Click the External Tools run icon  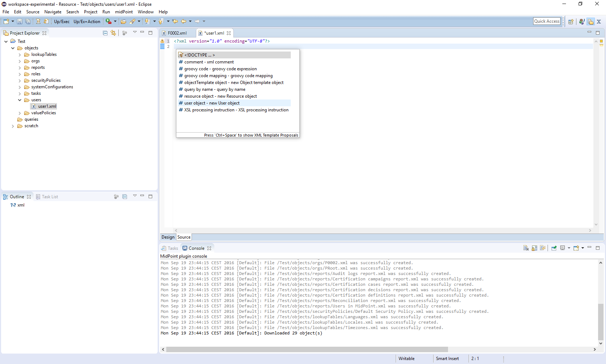[108, 22]
